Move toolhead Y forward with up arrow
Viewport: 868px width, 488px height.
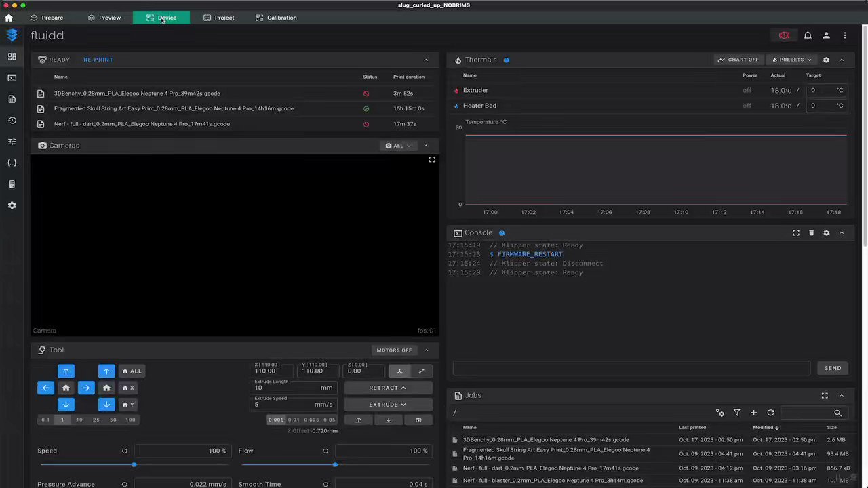66,371
